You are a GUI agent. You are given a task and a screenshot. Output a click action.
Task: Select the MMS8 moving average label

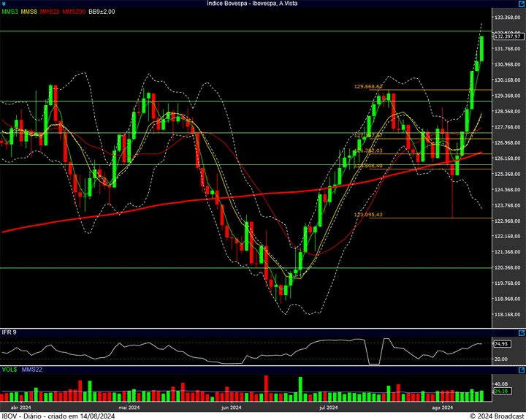pos(29,12)
